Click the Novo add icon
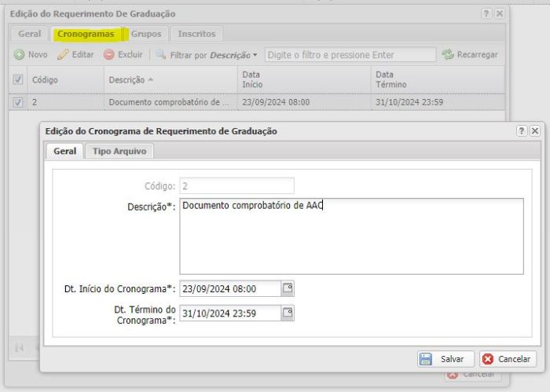 19,55
